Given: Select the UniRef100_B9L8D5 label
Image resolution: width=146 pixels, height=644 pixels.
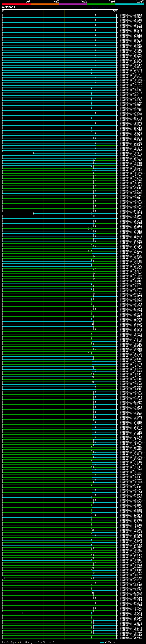Looking at the screenshot, I should coord(131,161).
